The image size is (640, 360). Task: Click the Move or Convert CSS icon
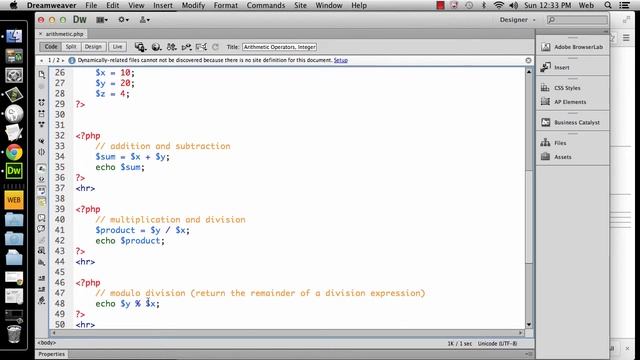tap(42, 262)
